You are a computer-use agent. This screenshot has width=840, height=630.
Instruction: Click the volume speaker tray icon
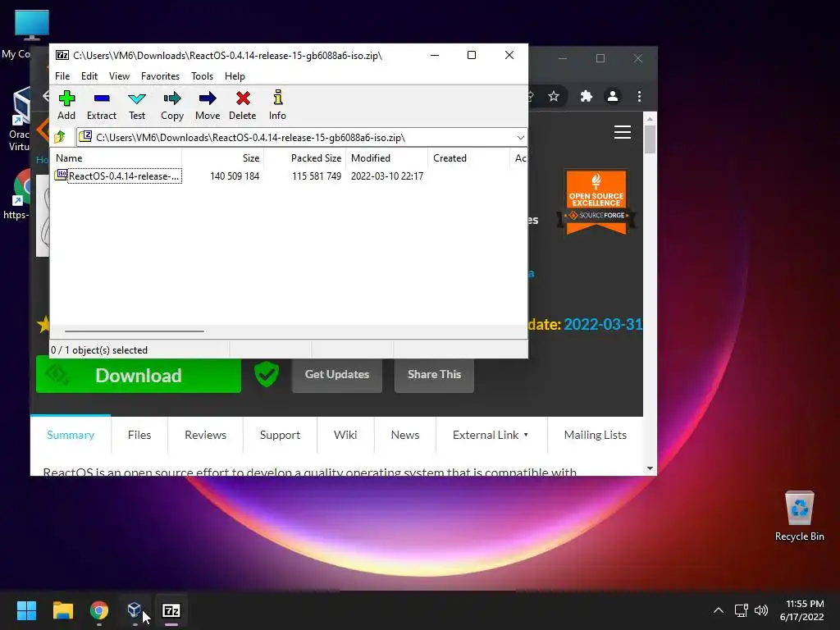(x=760, y=610)
